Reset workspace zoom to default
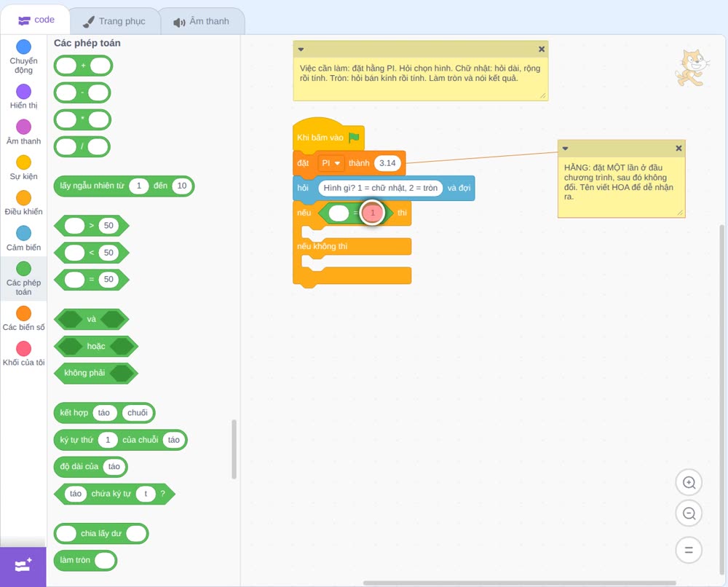Viewport: 728px width, 587px height. coord(689,550)
